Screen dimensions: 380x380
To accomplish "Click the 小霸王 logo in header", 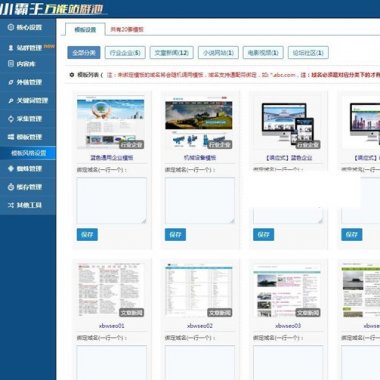I will click(52, 8).
